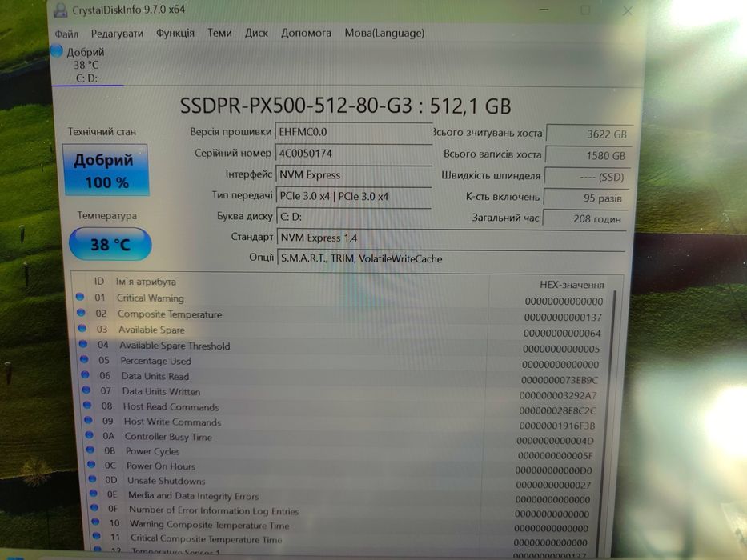The image size is (747, 560).
Task: Select the Data Units Read attribute name
Action: point(155,376)
